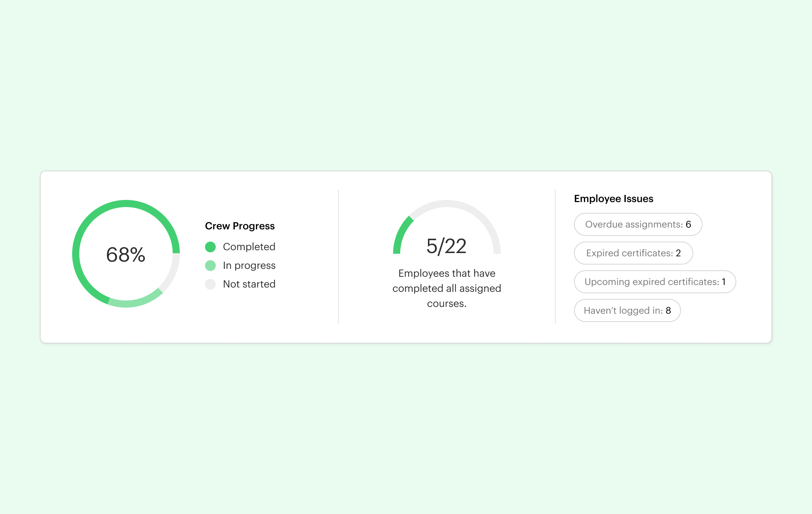Open the Expired certificates chip
812x514 pixels.
(x=633, y=253)
